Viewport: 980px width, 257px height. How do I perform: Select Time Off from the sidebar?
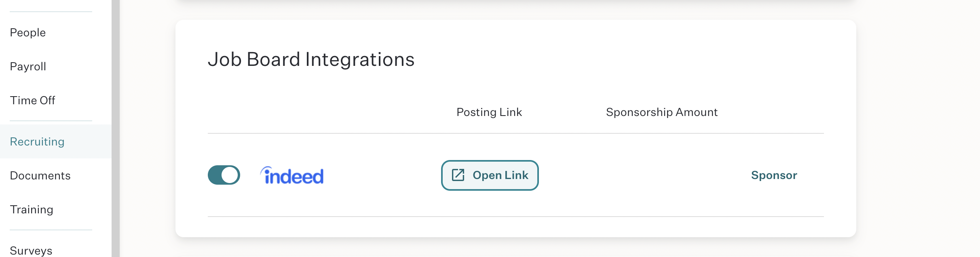tap(32, 100)
